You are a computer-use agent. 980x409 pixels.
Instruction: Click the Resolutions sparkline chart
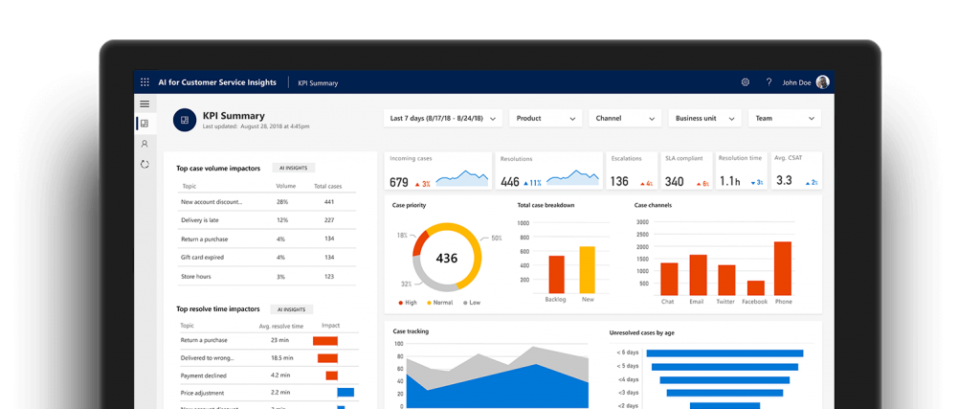click(572, 178)
